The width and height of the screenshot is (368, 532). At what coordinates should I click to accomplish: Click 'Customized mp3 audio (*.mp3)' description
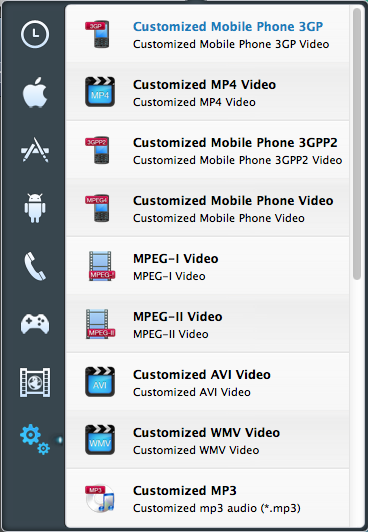(217, 508)
